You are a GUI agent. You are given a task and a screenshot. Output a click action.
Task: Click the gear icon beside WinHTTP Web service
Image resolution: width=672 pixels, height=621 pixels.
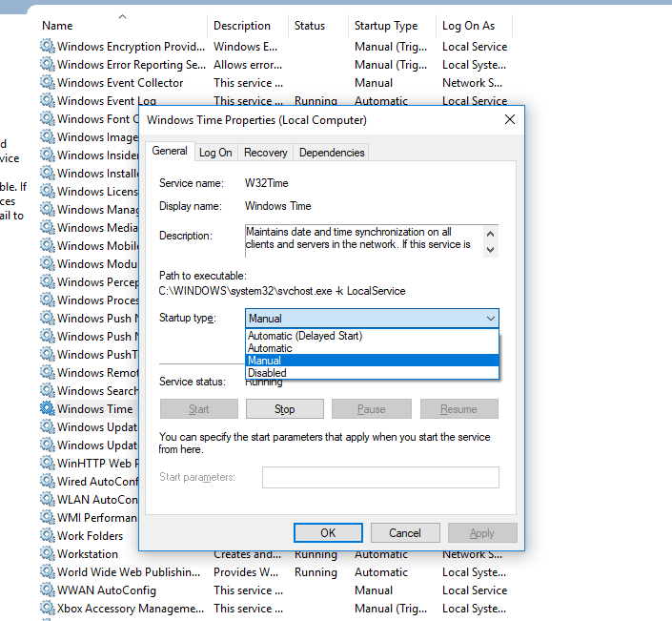click(x=48, y=463)
